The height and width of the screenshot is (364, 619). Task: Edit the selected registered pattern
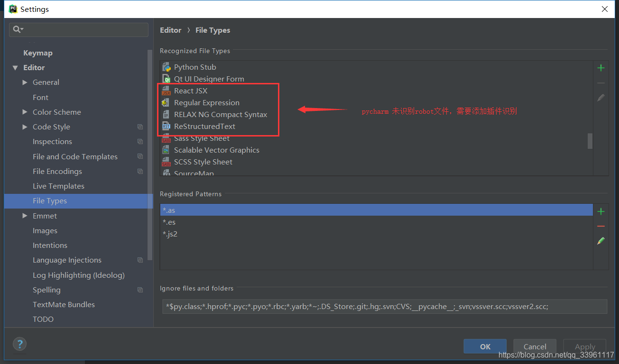[x=601, y=241]
